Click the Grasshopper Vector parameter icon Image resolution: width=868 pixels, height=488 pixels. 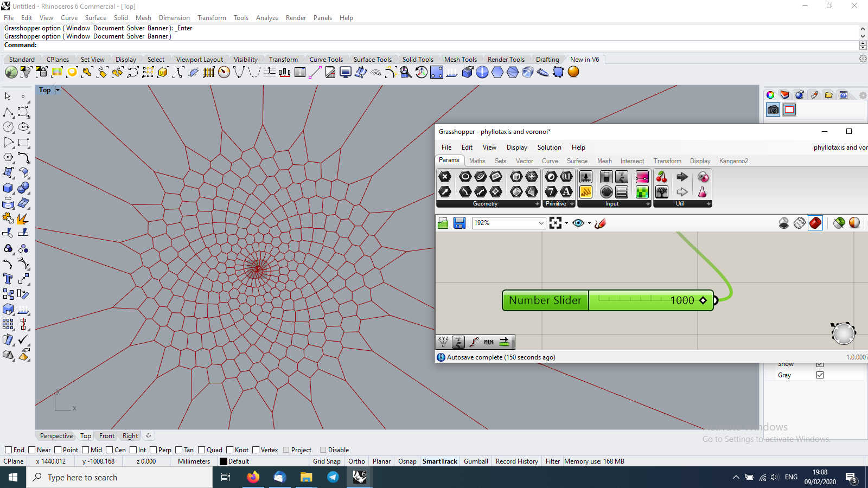(x=445, y=191)
